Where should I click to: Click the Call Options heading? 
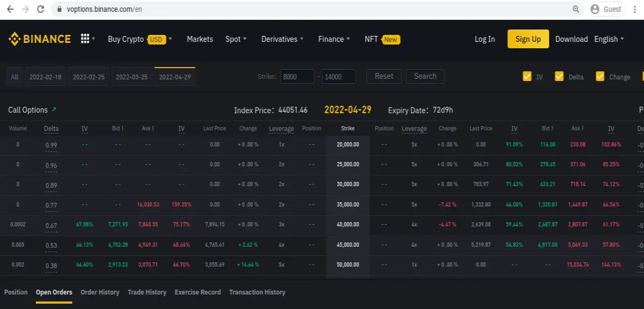[x=28, y=110]
